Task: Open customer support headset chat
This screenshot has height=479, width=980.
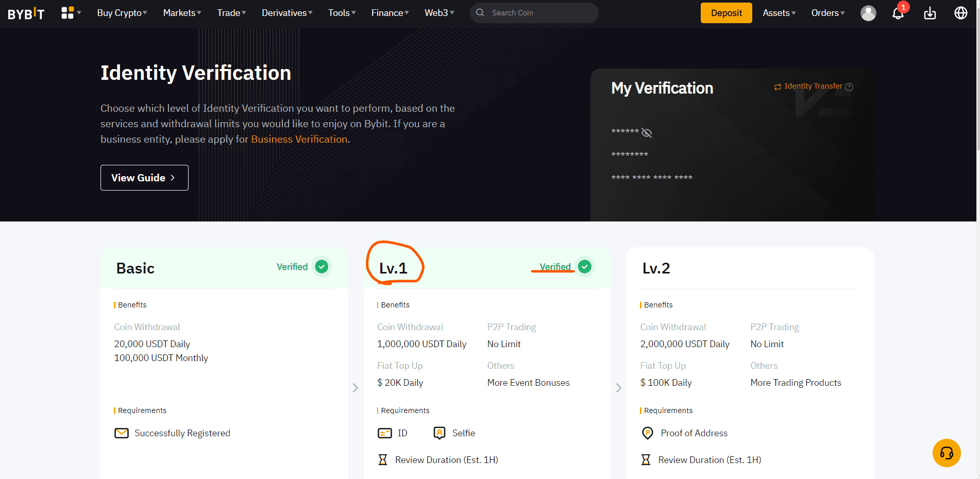Action: point(947,453)
